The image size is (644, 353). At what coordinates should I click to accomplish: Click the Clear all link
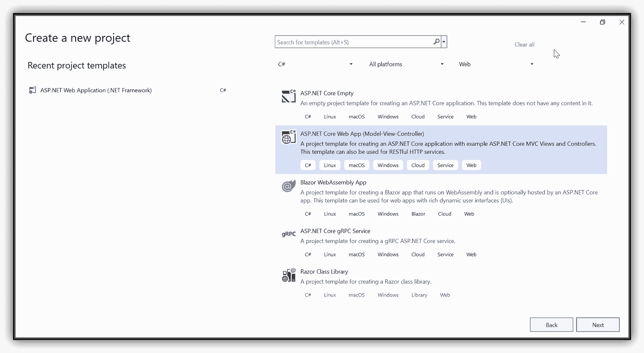pyautogui.click(x=524, y=44)
